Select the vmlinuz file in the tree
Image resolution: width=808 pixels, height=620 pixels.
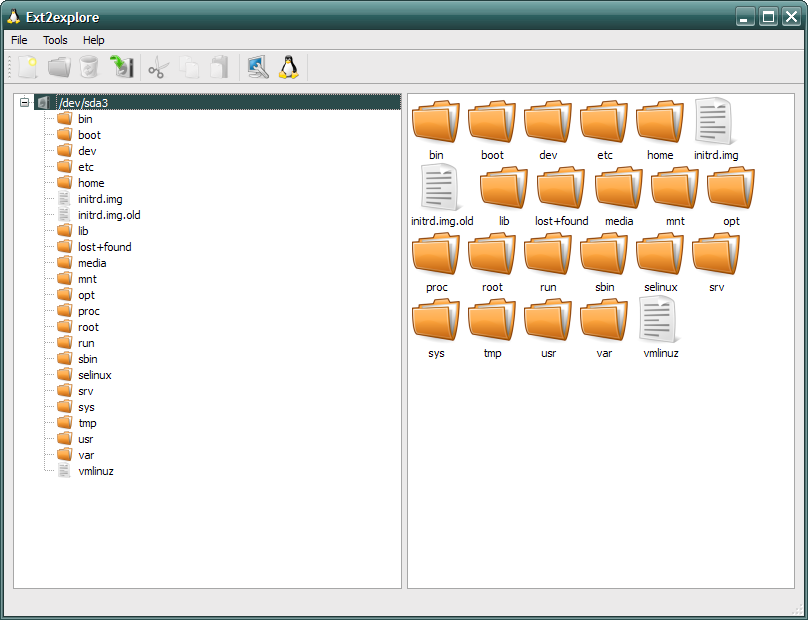(96, 471)
